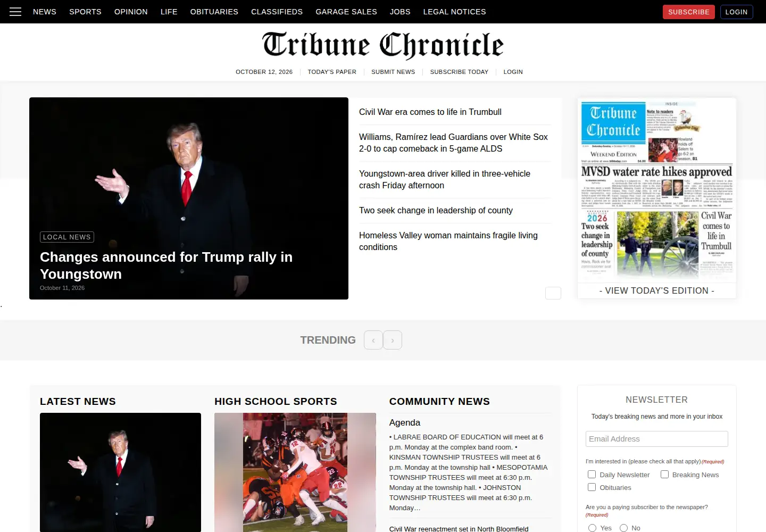Viewport: 766px width, 532px height.
Task: Click the Login button in top bar
Action: tap(737, 12)
